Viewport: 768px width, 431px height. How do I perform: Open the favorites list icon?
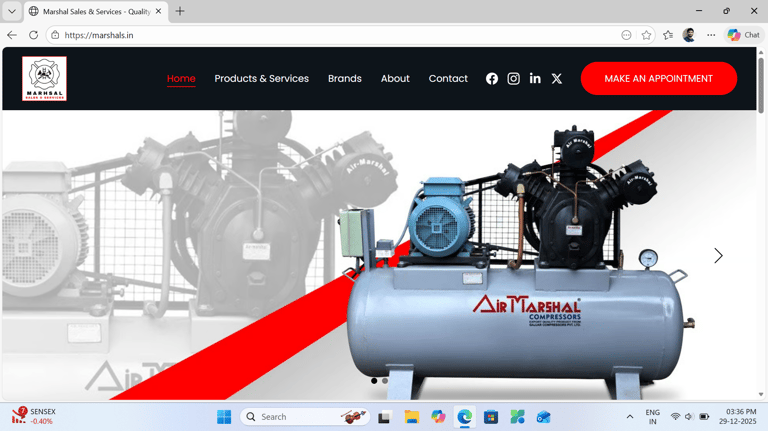tap(668, 35)
